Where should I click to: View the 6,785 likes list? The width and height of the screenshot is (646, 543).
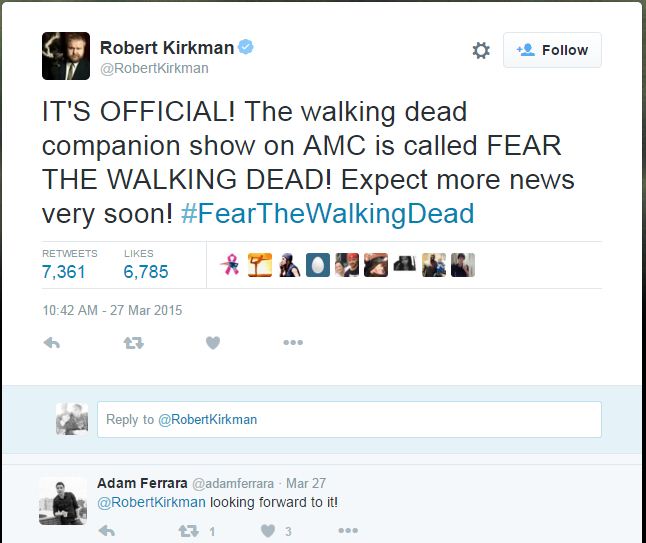point(146,271)
